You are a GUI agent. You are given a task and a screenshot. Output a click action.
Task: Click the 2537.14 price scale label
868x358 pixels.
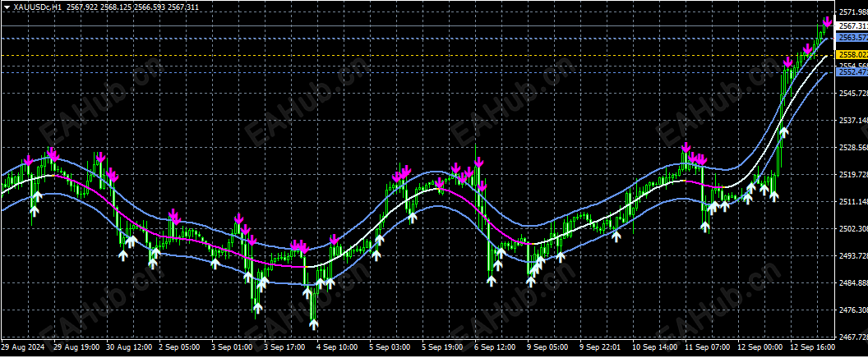853,120
